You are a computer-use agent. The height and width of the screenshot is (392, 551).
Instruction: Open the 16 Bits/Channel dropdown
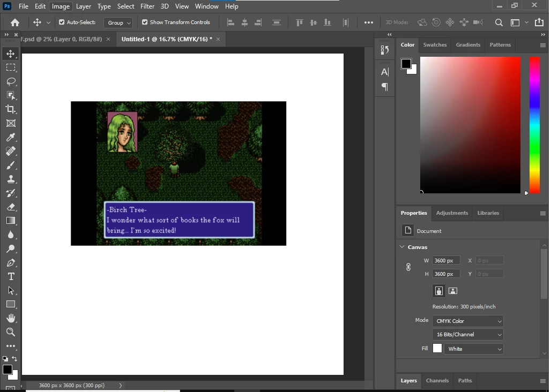point(468,335)
